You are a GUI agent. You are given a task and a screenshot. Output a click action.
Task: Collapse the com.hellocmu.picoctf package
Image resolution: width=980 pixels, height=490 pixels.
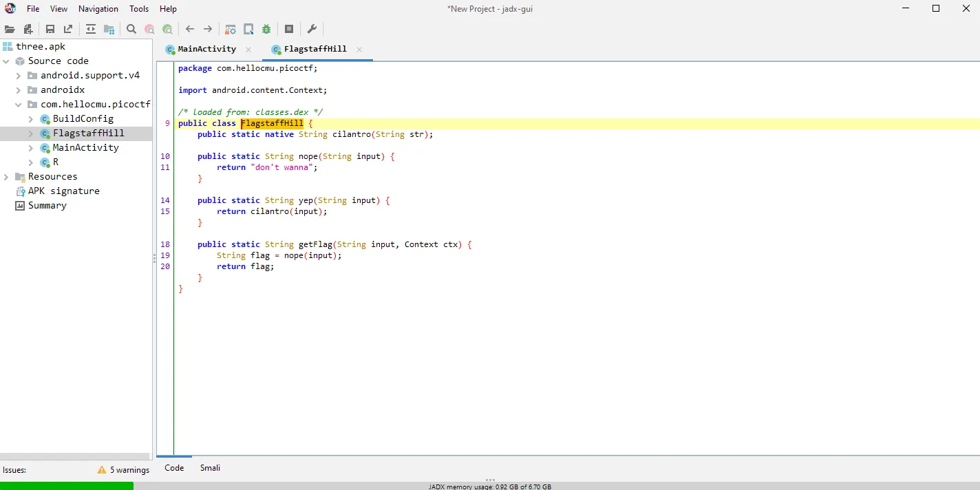pyautogui.click(x=19, y=105)
